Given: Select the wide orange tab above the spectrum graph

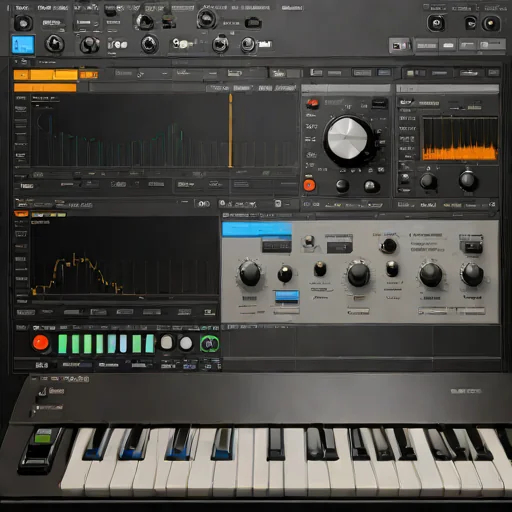Looking at the screenshot, I should tap(46, 75).
